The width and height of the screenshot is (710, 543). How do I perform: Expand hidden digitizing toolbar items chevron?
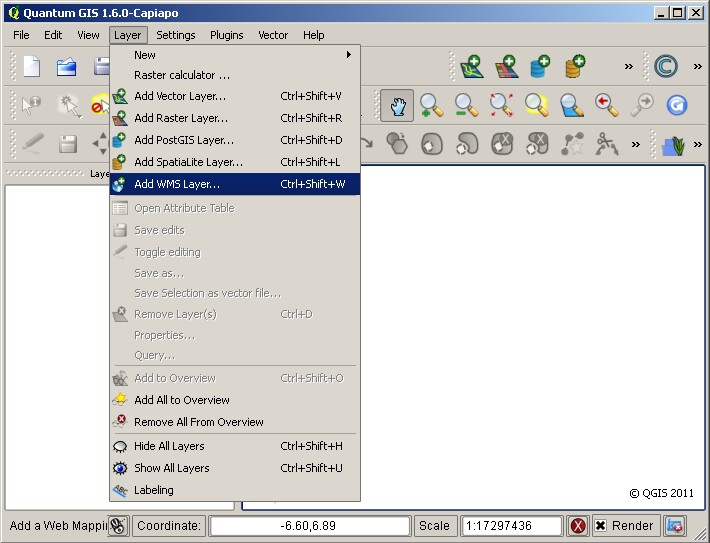[x=636, y=144]
